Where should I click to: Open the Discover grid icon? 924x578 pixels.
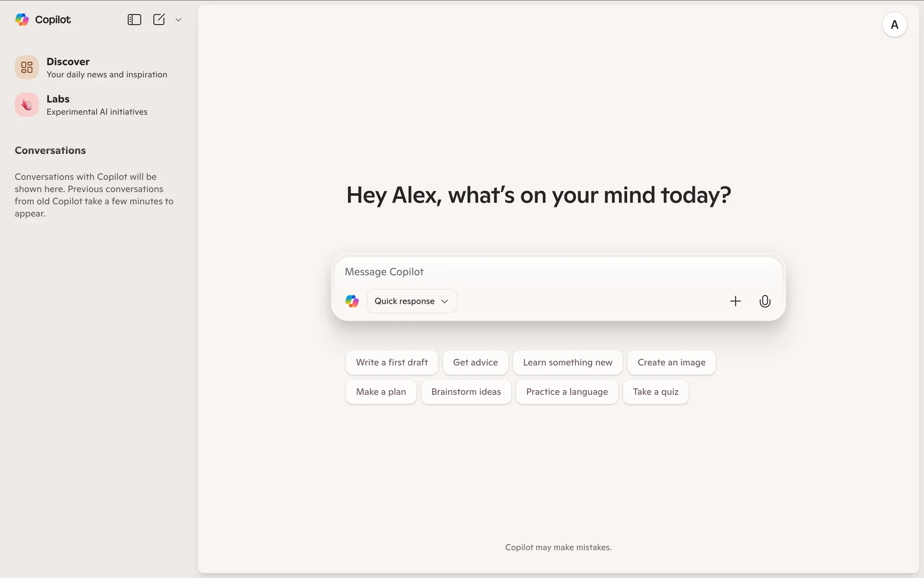click(27, 67)
